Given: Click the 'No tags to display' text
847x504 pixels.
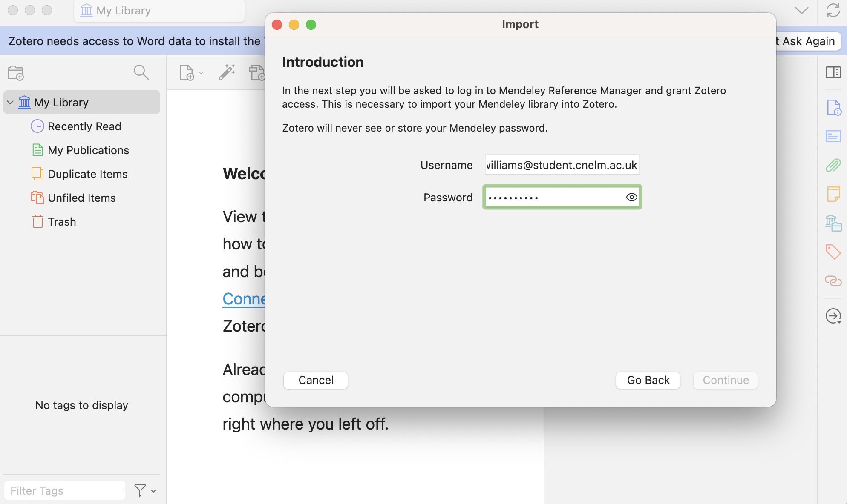Looking at the screenshot, I should pos(82,405).
